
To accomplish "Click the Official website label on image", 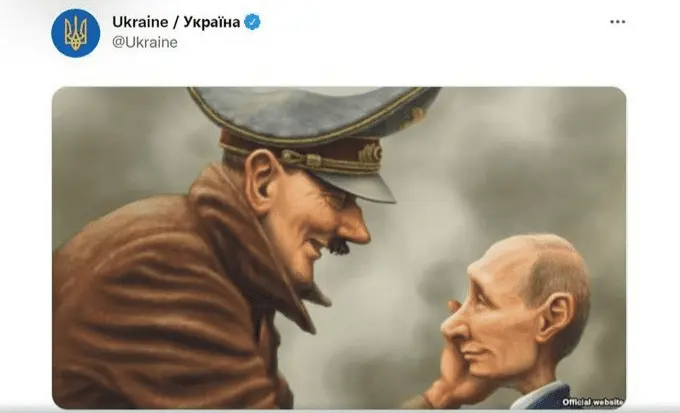I will tap(593, 402).
